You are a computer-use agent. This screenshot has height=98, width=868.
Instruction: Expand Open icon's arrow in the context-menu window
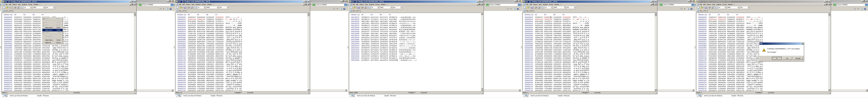coord(9,7)
